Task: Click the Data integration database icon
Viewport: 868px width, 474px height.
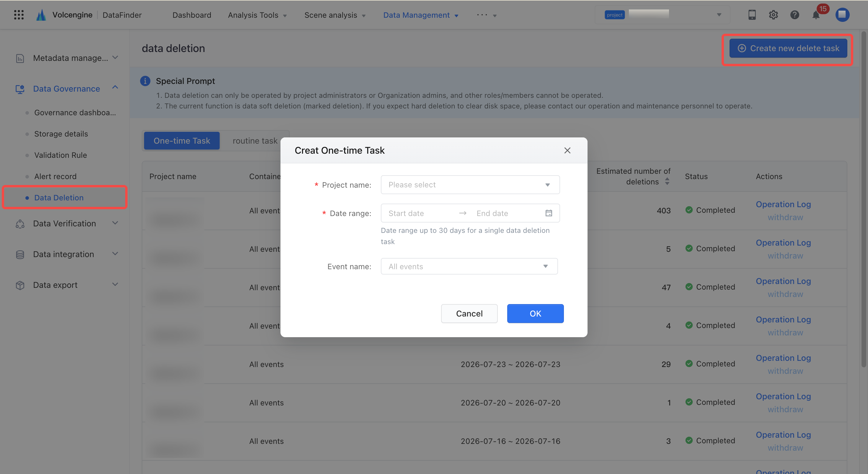Action: (x=20, y=254)
